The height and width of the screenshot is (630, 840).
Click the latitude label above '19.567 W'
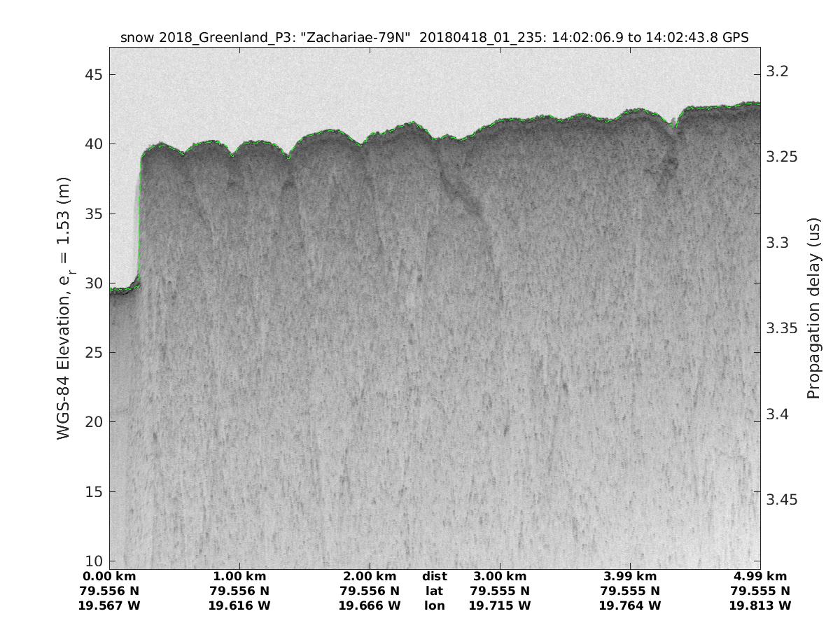(109, 591)
